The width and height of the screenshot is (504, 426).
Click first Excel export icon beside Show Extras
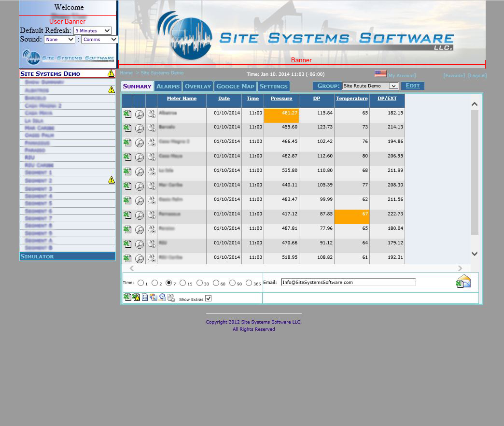pyautogui.click(x=127, y=297)
